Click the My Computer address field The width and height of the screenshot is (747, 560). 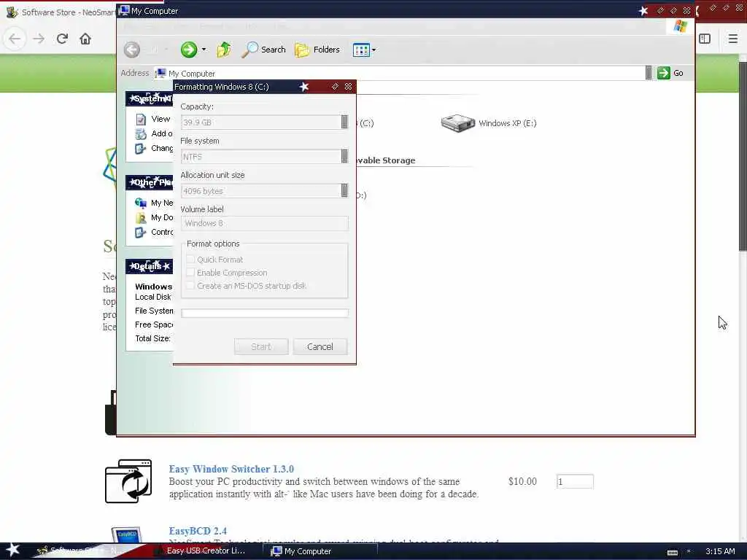(x=400, y=74)
